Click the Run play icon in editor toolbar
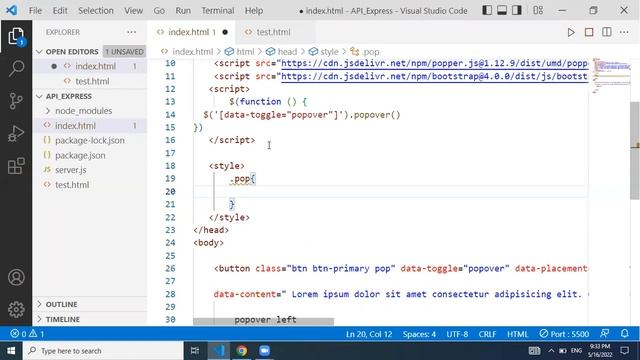Image resolution: width=640 pixels, height=360 pixels. coord(571,32)
